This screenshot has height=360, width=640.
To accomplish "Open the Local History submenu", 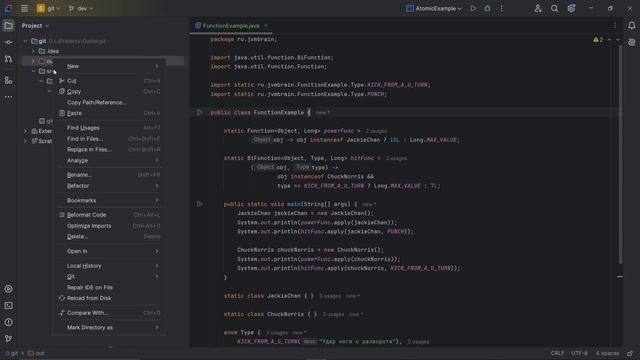I will coord(109,266).
